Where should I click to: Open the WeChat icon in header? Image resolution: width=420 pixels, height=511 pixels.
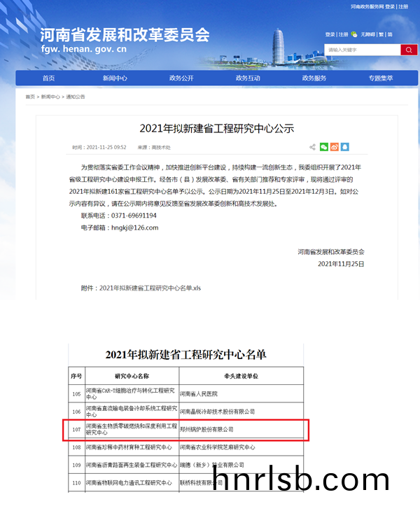[x=354, y=34]
